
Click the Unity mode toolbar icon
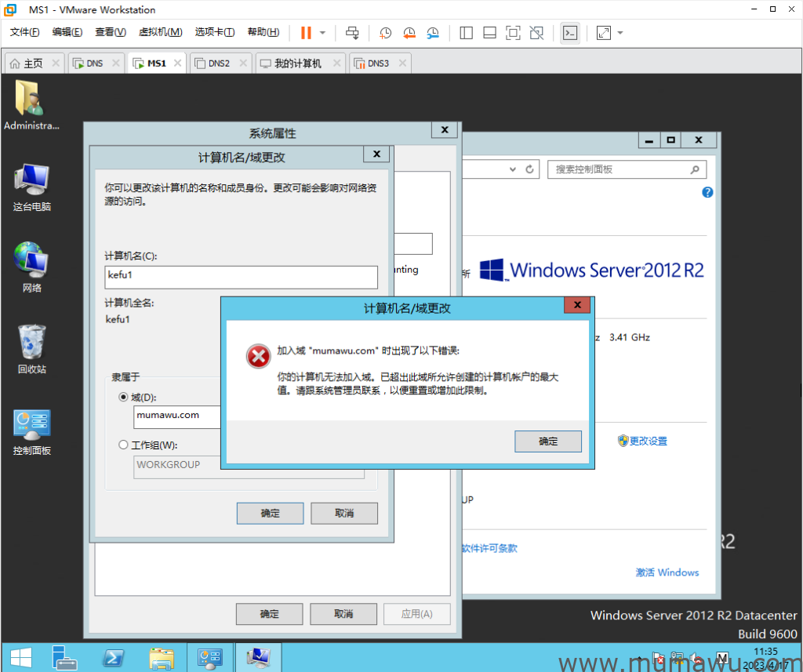pos(536,33)
